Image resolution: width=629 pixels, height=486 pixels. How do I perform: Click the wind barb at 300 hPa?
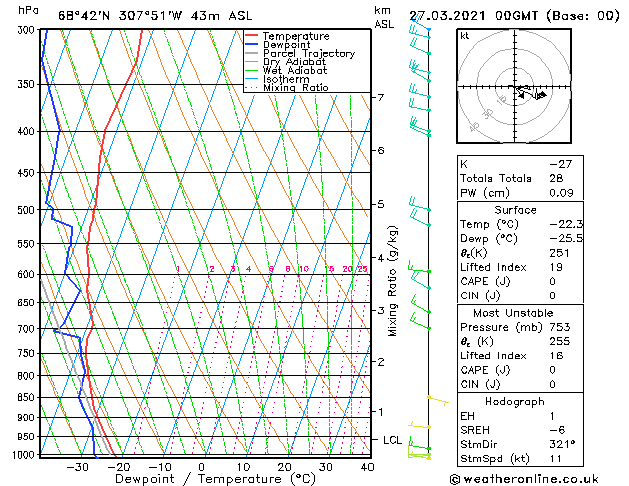(x=420, y=24)
